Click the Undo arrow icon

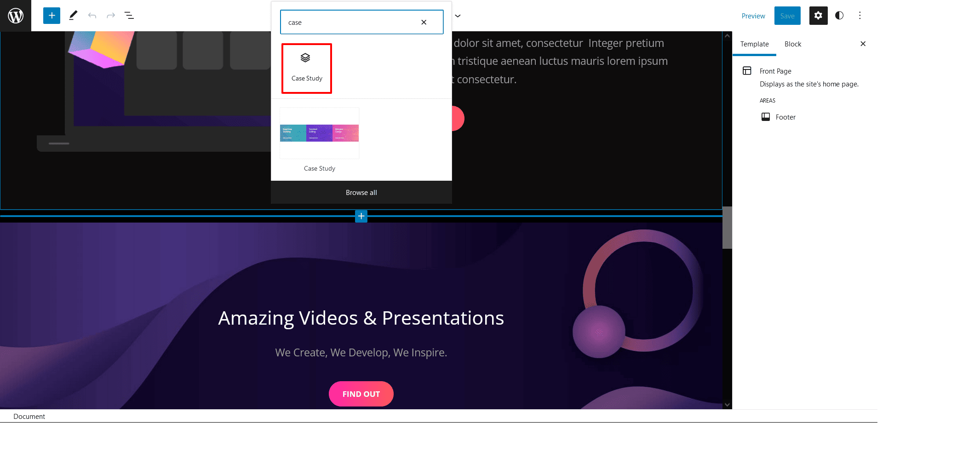[x=92, y=16]
